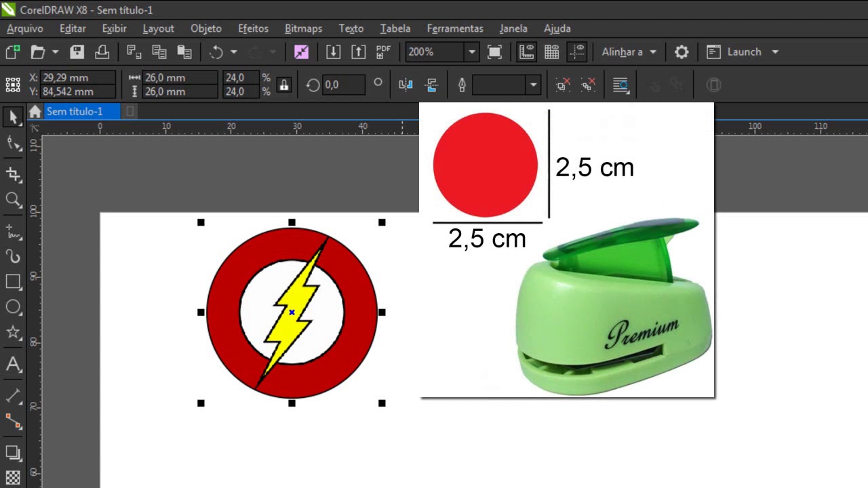868x488 pixels.
Task: Mirror the object vertically
Action: click(x=431, y=85)
